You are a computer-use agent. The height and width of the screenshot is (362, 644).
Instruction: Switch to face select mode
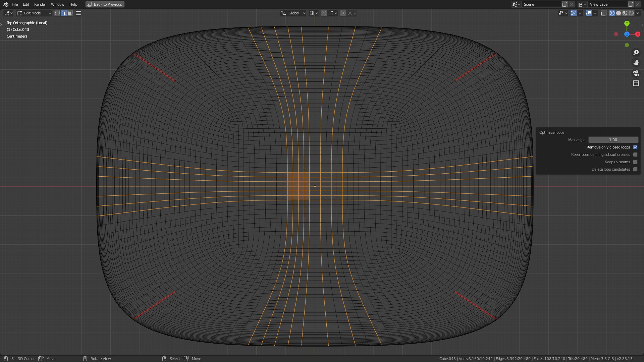point(70,13)
